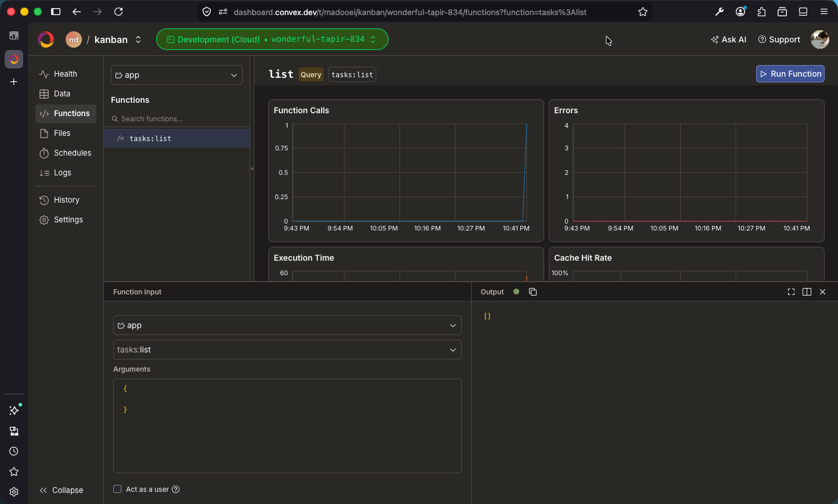Toggle the browser sidebar panel
The width and height of the screenshot is (838, 504).
point(56,12)
